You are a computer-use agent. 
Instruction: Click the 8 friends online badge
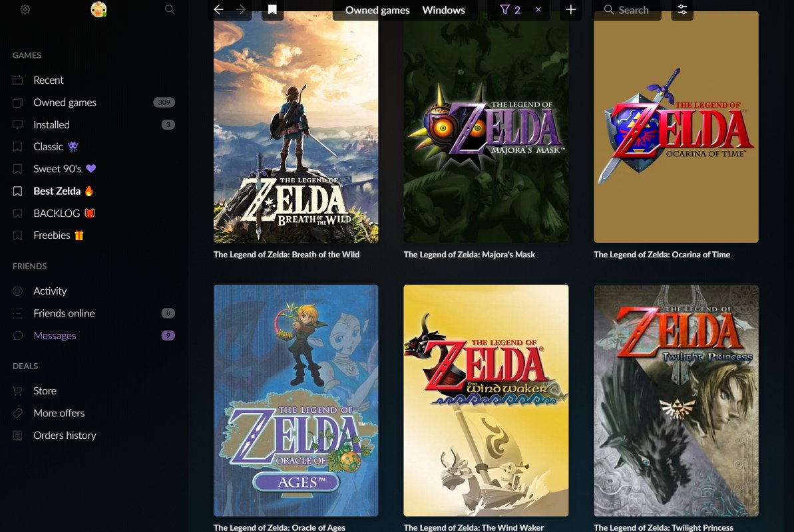168,313
